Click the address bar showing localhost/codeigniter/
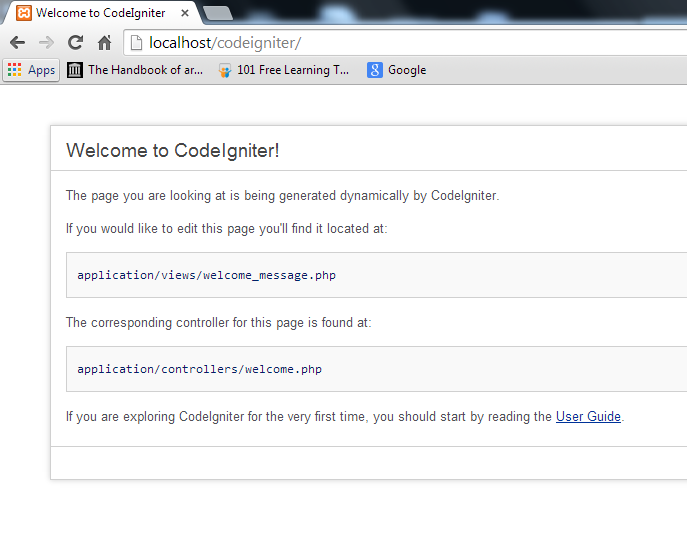 click(x=405, y=43)
